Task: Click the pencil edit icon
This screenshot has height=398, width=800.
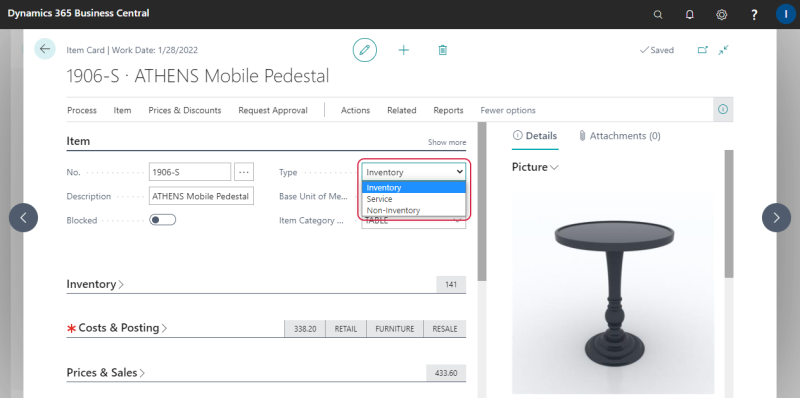Action: [364, 50]
